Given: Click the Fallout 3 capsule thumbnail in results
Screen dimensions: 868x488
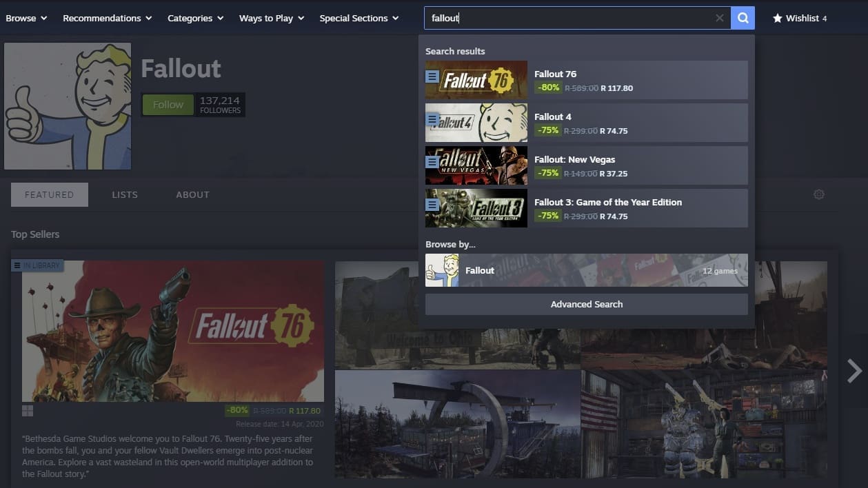Looking at the screenshot, I should tap(476, 208).
